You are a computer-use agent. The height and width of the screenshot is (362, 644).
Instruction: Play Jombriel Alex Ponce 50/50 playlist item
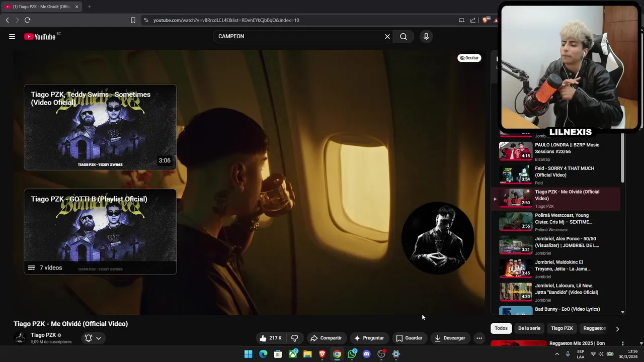pyautogui.click(x=555, y=245)
